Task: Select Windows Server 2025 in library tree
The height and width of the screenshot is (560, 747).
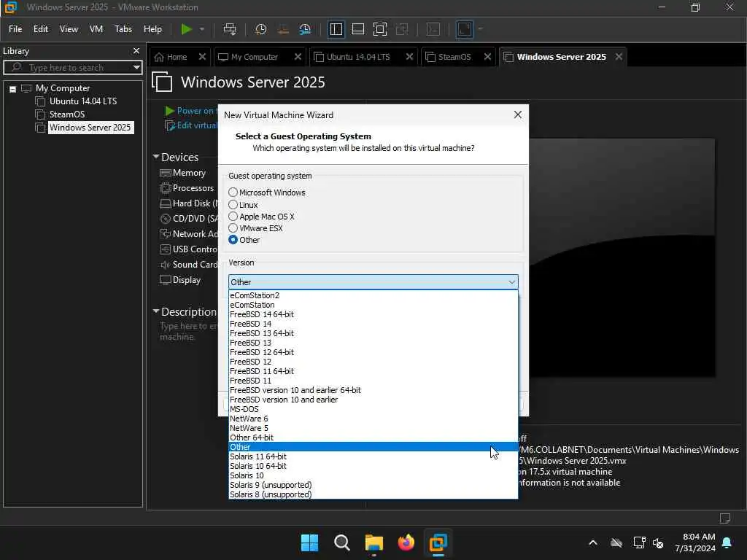Action: (90, 128)
